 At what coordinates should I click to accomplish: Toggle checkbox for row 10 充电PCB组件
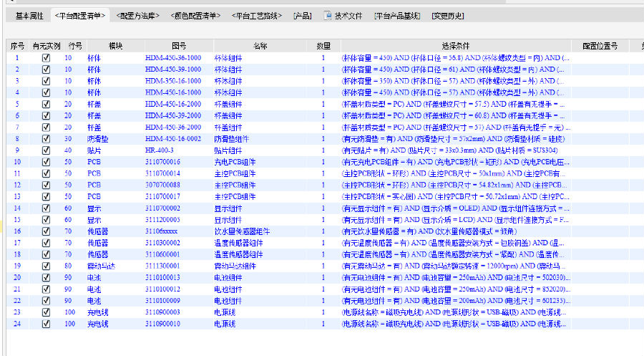tap(46, 162)
